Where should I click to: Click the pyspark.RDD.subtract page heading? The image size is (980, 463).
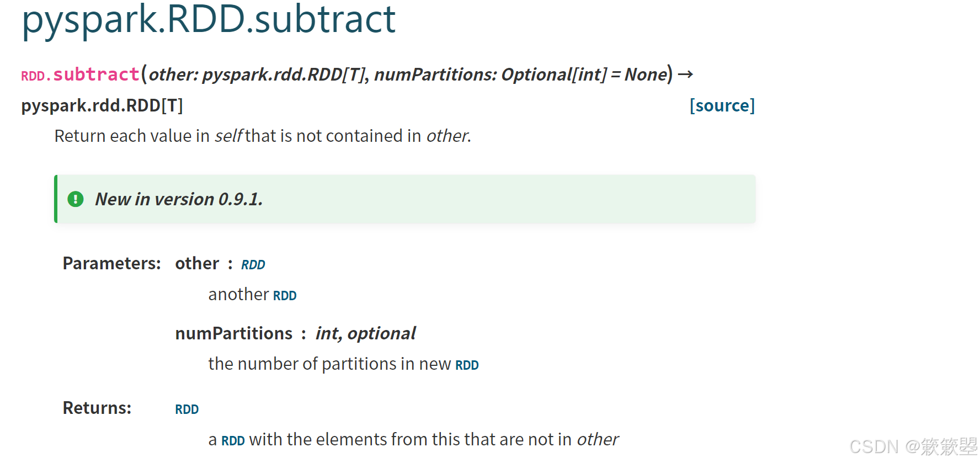click(209, 20)
